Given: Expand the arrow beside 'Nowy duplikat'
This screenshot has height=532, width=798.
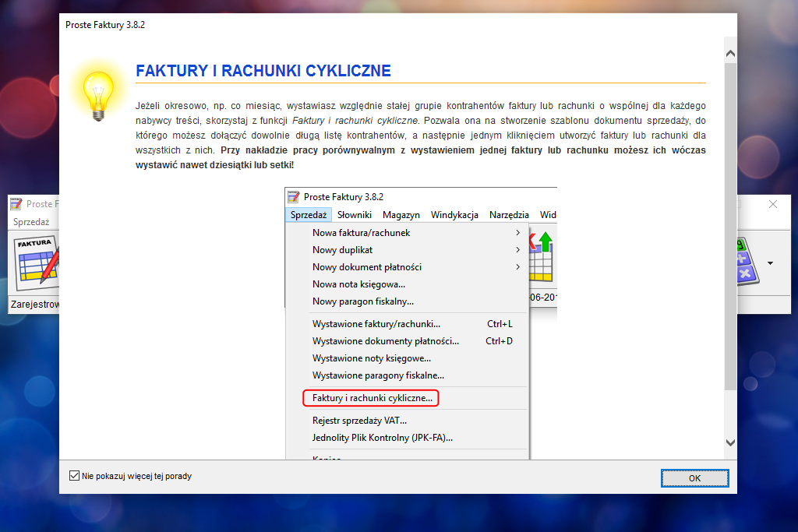Looking at the screenshot, I should click(517, 250).
